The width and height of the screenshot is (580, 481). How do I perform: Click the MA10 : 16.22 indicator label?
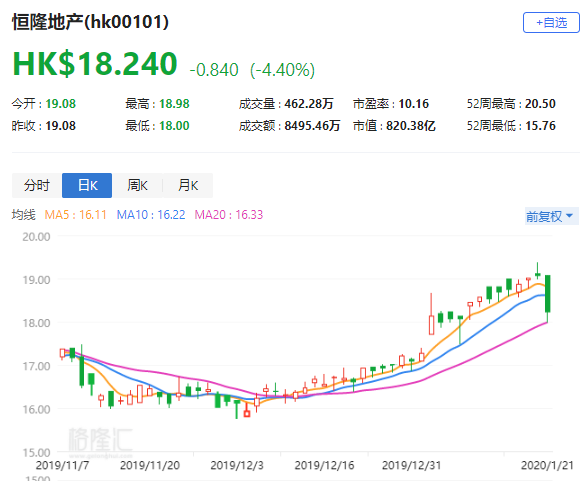click(151, 215)
